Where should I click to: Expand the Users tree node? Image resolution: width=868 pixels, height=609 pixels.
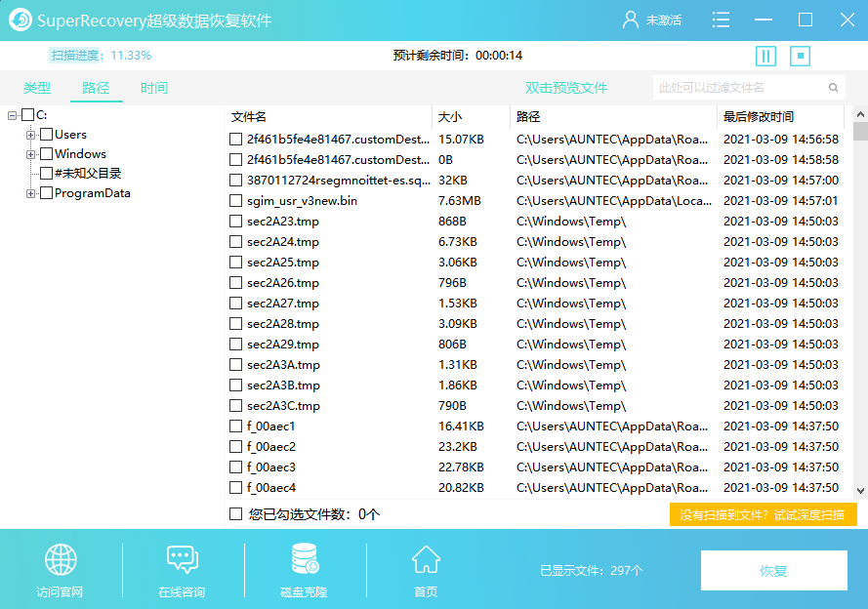(31, 135)
